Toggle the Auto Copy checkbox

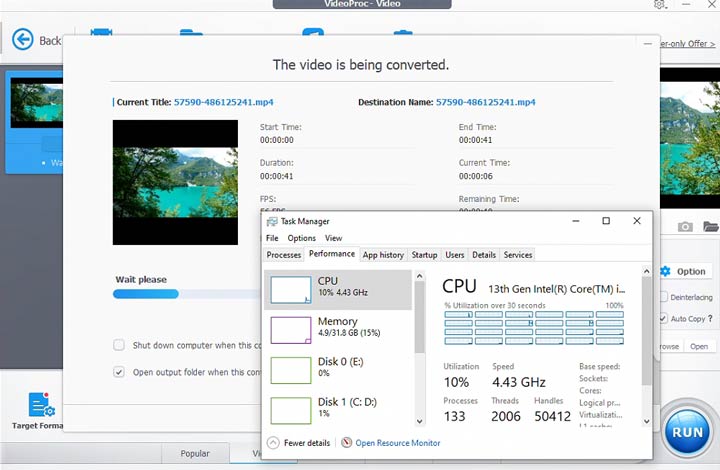(664, 318)
